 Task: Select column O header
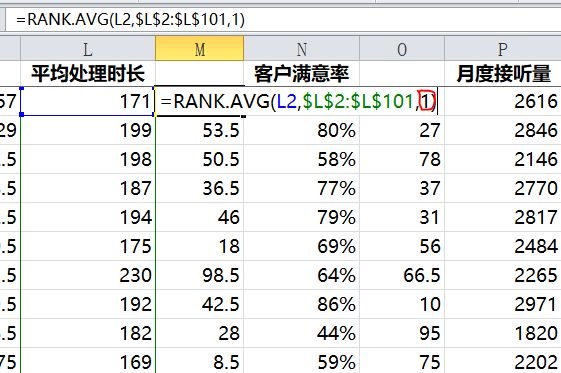click(402, 49)
